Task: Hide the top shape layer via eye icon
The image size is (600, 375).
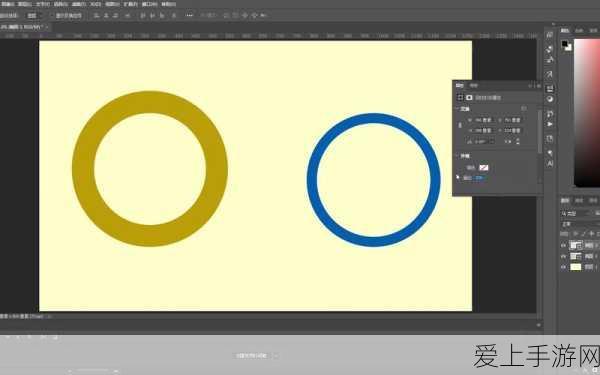Action: click(563, 245)
